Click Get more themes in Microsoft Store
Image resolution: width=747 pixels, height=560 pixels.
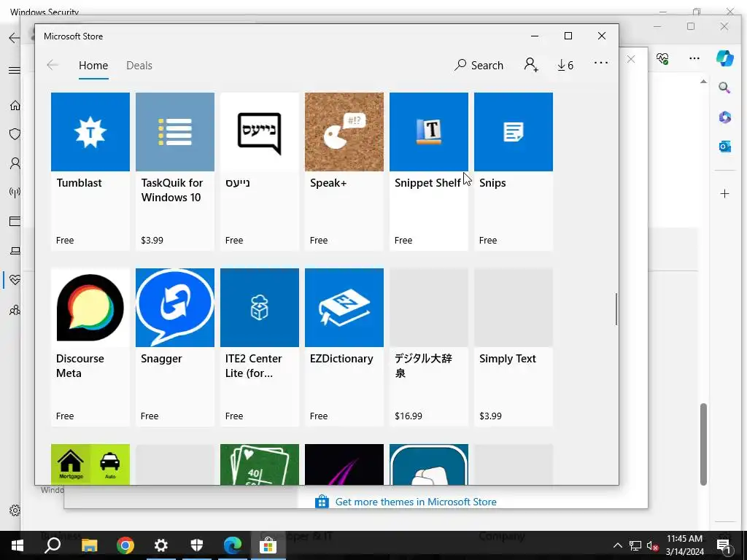416,502
